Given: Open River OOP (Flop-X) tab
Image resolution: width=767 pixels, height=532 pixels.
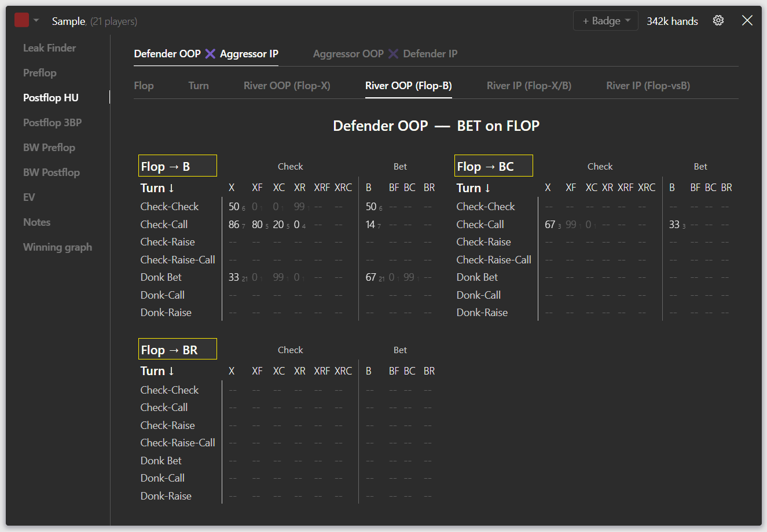Looking at the screenshot, I should pos(287,86).
